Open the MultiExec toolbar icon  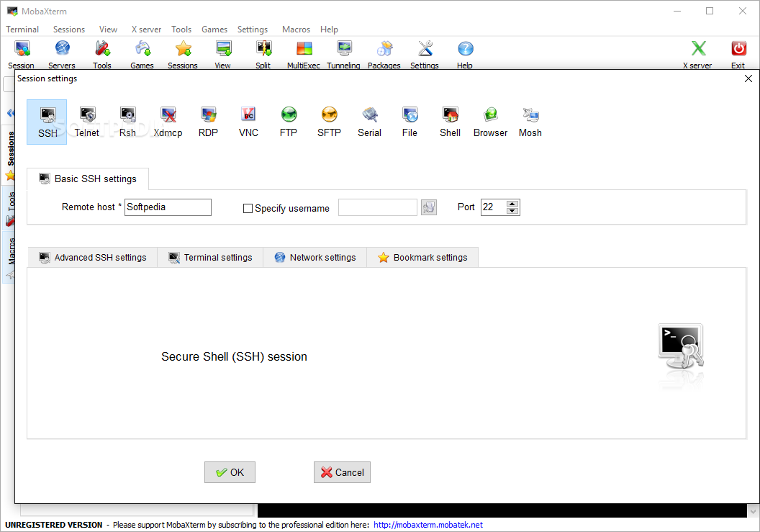(304, 54)
